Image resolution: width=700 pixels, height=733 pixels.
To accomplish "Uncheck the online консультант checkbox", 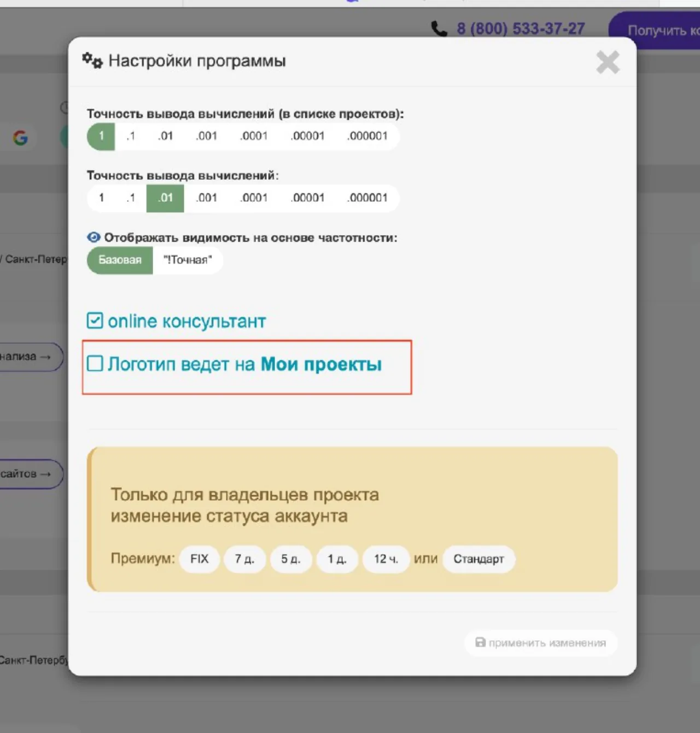I will [95, 320].
